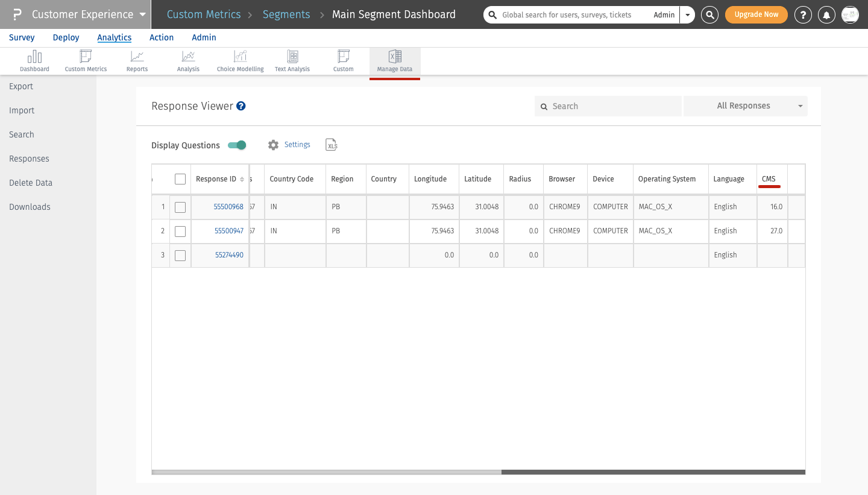Expand the All Responses dropdown

coord(746,106)
